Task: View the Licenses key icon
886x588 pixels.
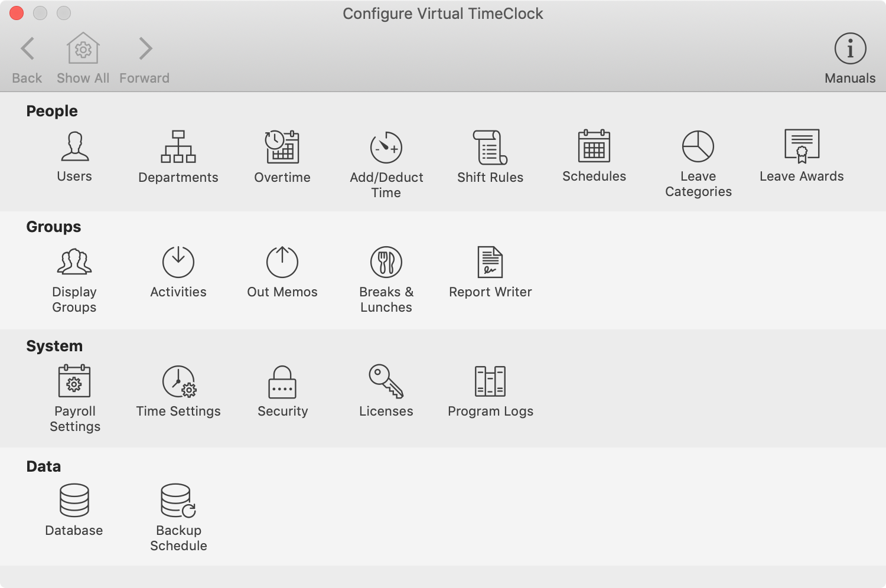Action: [386, 381]
